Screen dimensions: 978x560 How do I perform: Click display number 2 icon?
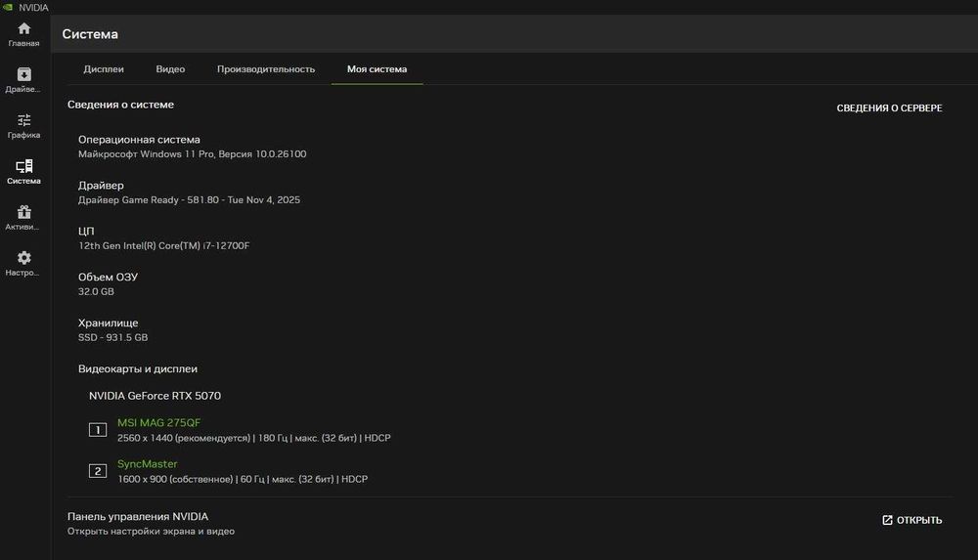tap(98, 471)
